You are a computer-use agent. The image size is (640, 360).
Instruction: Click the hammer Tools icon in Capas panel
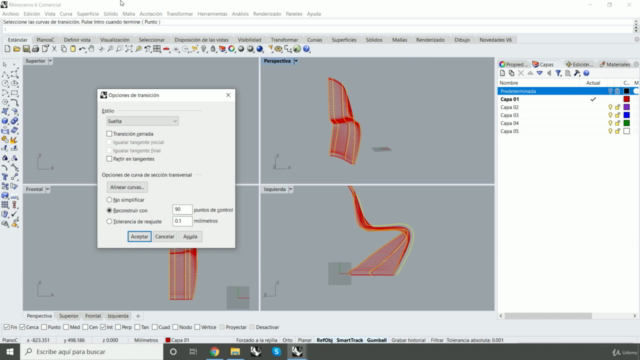(577, 73)
